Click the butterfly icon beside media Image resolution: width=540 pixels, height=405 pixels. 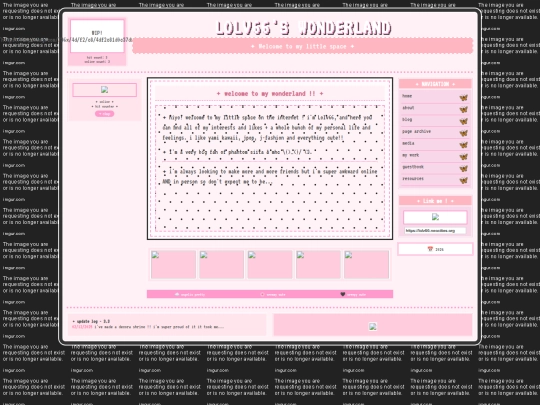tap(464, 145)
